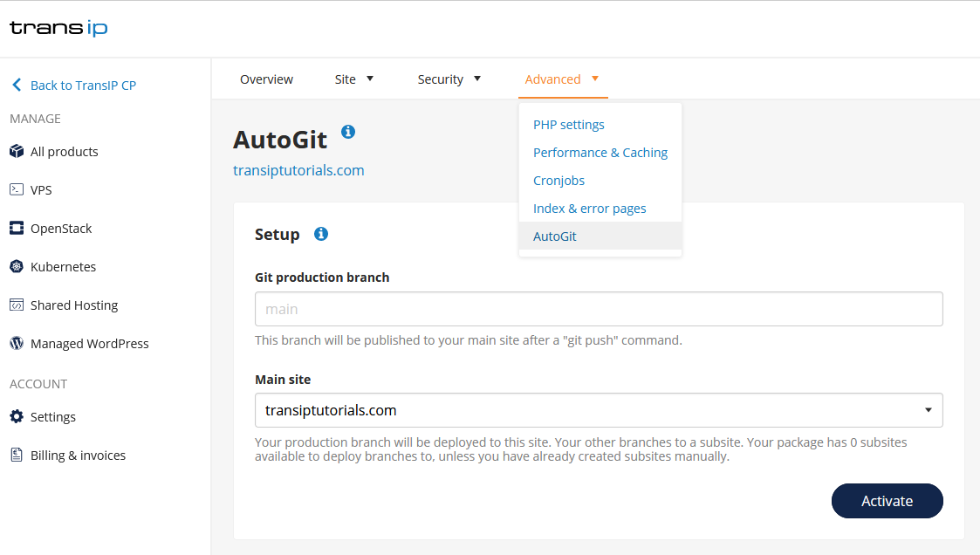Select AutoGit in the Advanced menu

point(600,236)
